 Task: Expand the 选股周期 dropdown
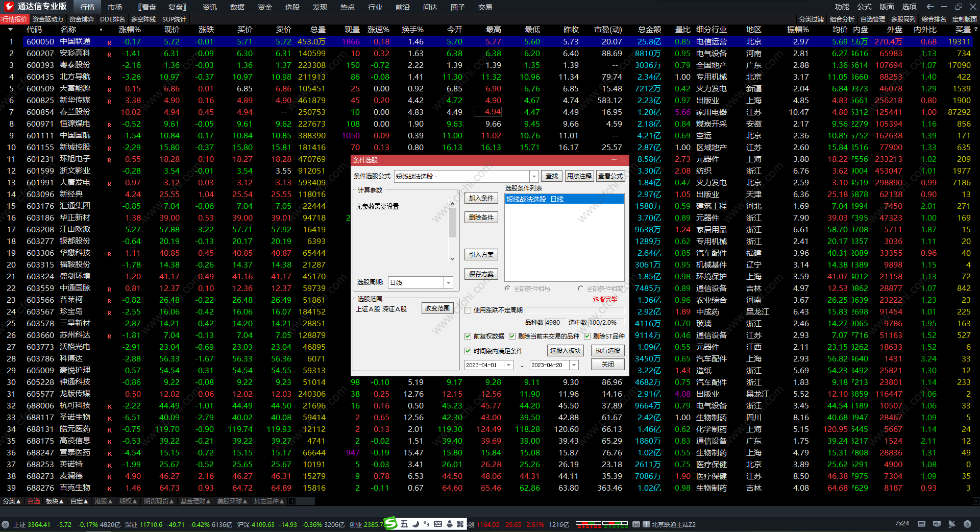tap(448, 282)
